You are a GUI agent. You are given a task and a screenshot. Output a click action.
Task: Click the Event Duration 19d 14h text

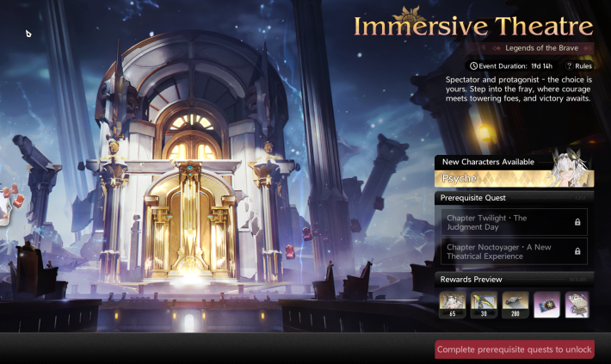515,66
